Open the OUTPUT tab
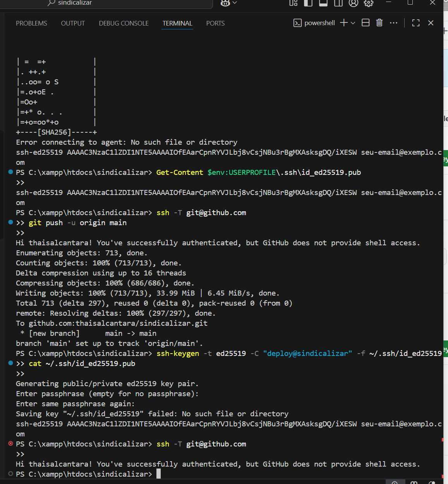448x484 pixels. pos(73,23)
